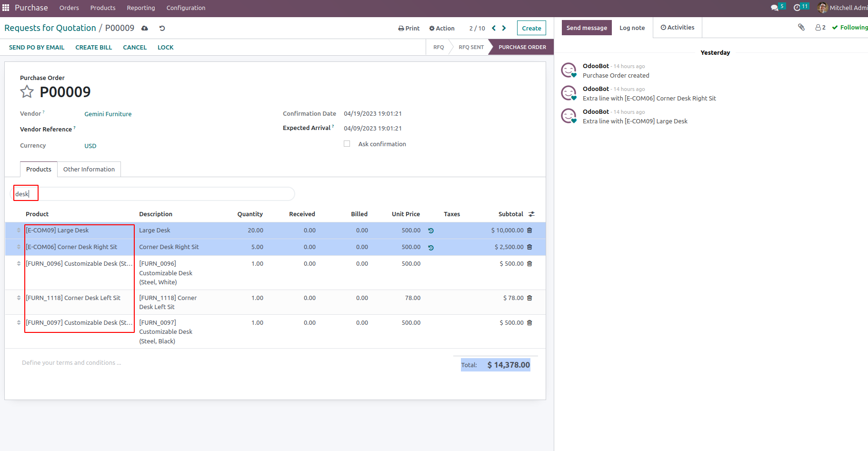The image size is (868, 451).
Task: Switch to the Other Information tab
Action: coord(89,170)
